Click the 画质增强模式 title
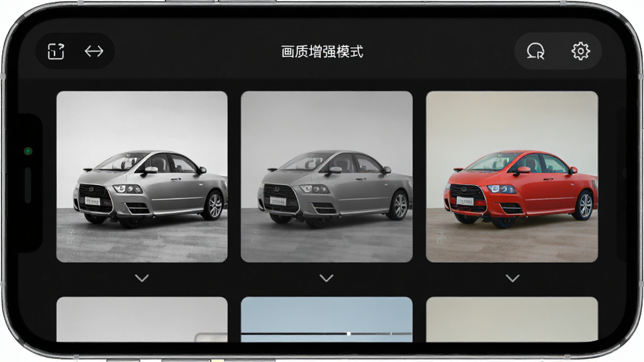644x362 pixels. (x=323, y=52)
